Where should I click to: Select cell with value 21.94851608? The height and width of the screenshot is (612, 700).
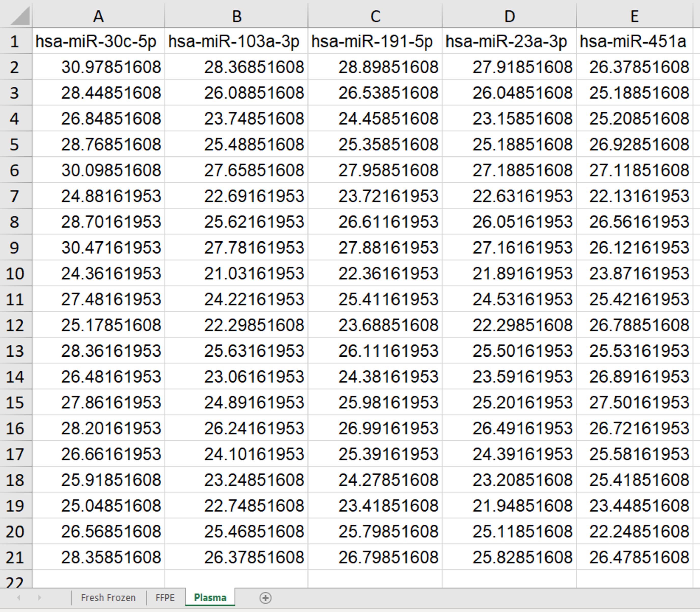tap(509, 505)
